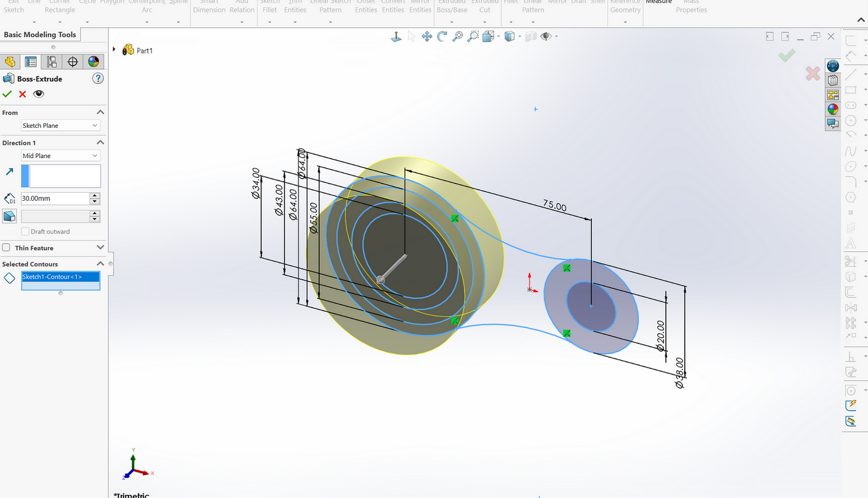The image size is (868, 498).
Task: Click the confirmation corner red X
Action: (x=813, y=74)
